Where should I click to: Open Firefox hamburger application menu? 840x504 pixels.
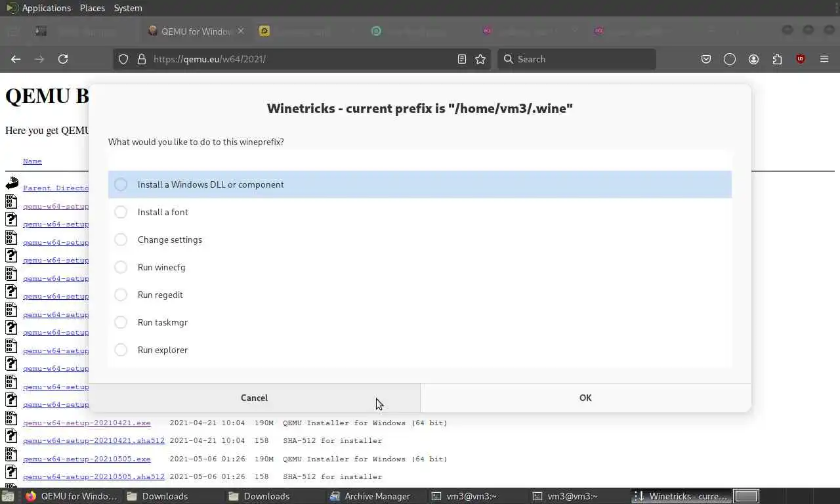pos(824,59)
